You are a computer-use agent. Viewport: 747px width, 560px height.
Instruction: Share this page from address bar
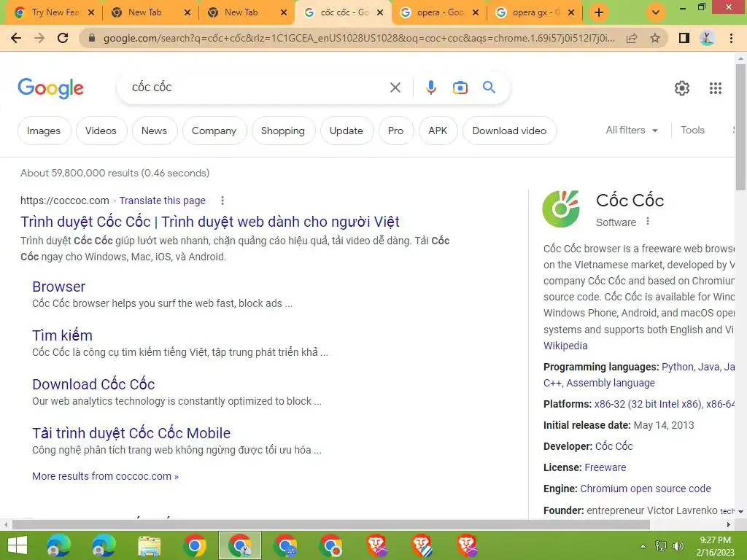(x=632, y=38)
